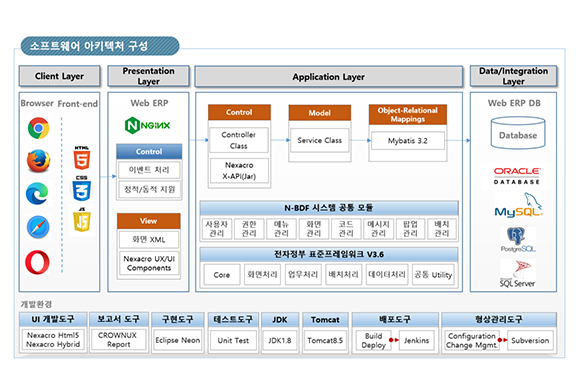
Task: Click the Nexacro Html5 Nexacro Hybrid box
Action: tap(53, 339)
